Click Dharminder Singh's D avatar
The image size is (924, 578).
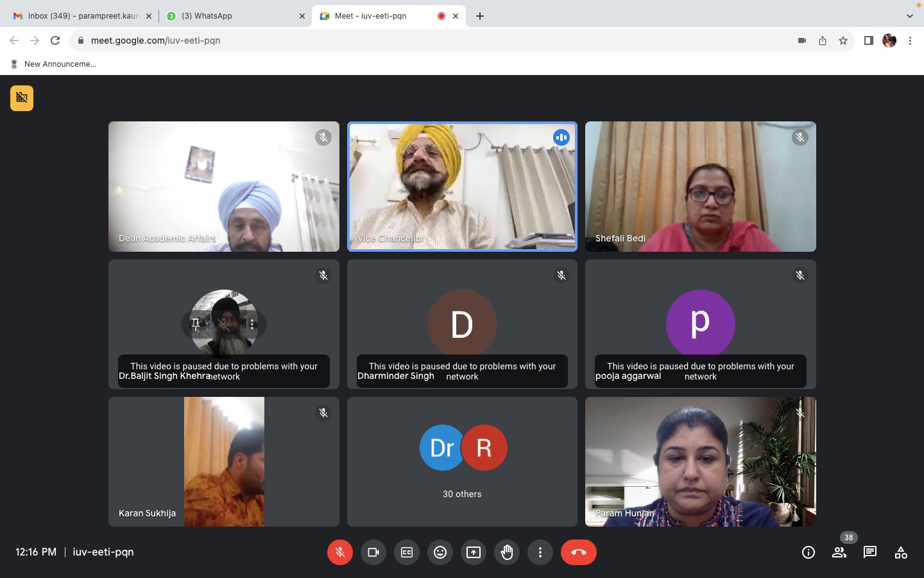pyautogui.click(x=462, y=324)
